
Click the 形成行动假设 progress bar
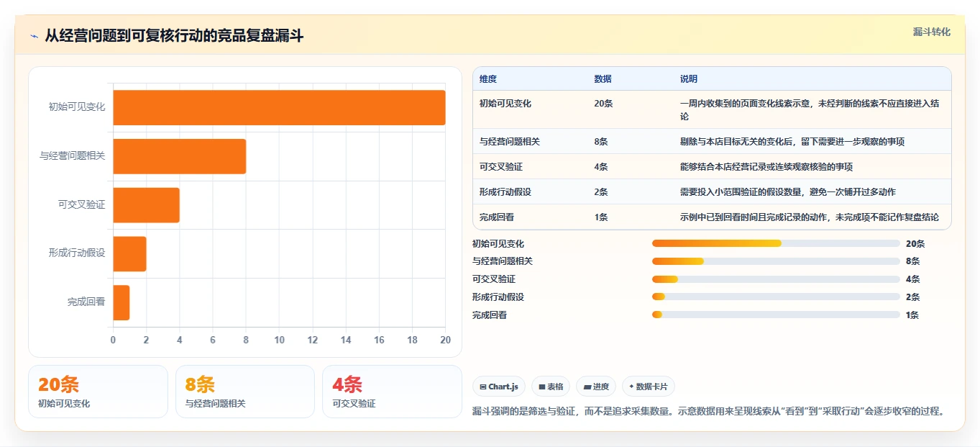pyautogui.click(x=776, y=297)
